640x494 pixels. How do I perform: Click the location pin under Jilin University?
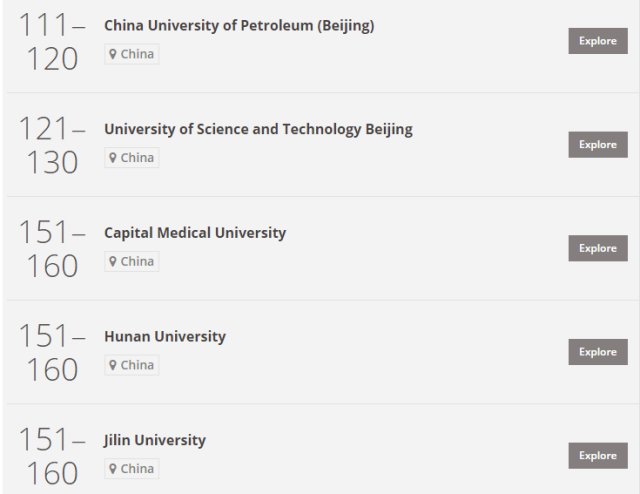(114, 469)
